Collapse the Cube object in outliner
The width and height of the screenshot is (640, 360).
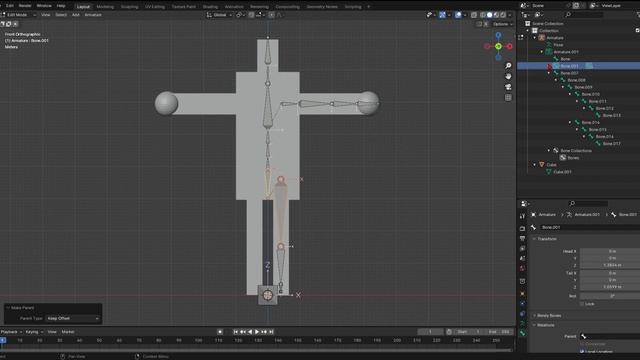[x=535, y=164]
